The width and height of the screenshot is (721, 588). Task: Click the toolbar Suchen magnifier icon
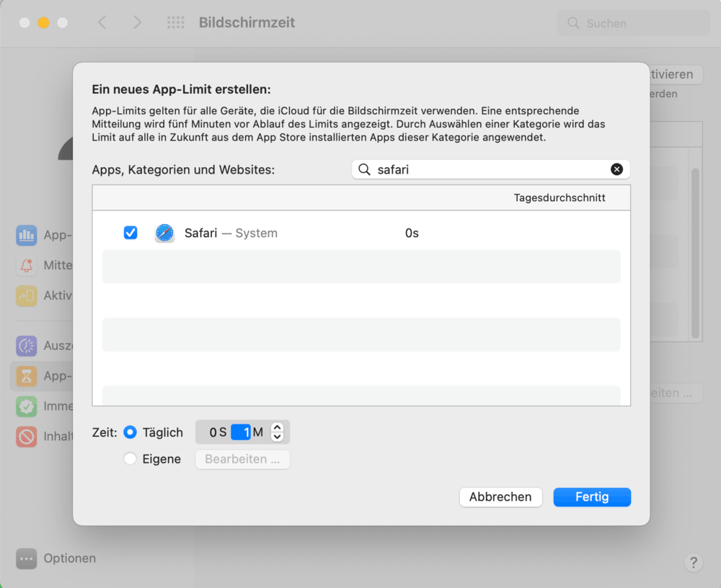[x=573, y=23]
